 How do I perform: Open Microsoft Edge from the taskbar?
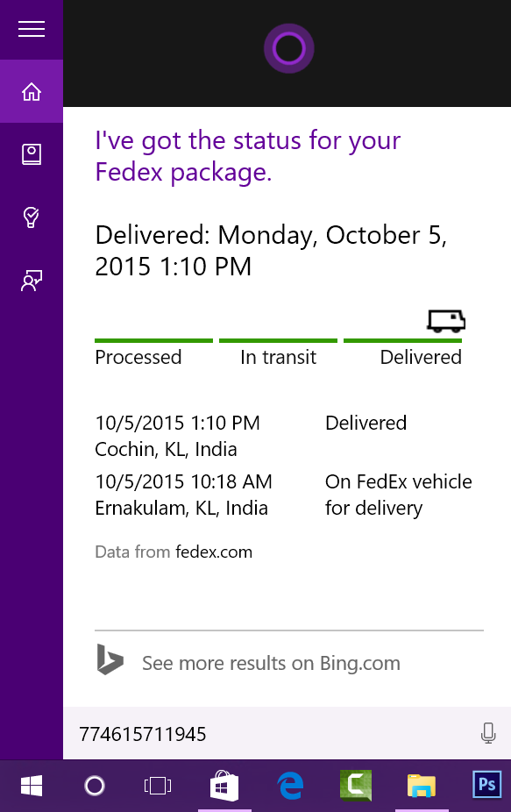coord(290,786)
